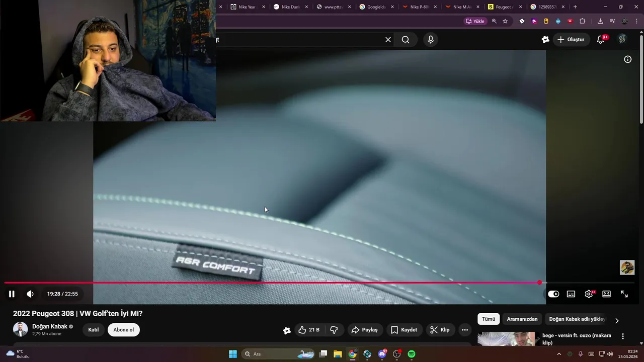Click the YouTube search magnifier button
Screen dimensions: 644x362
click(406, 40)
